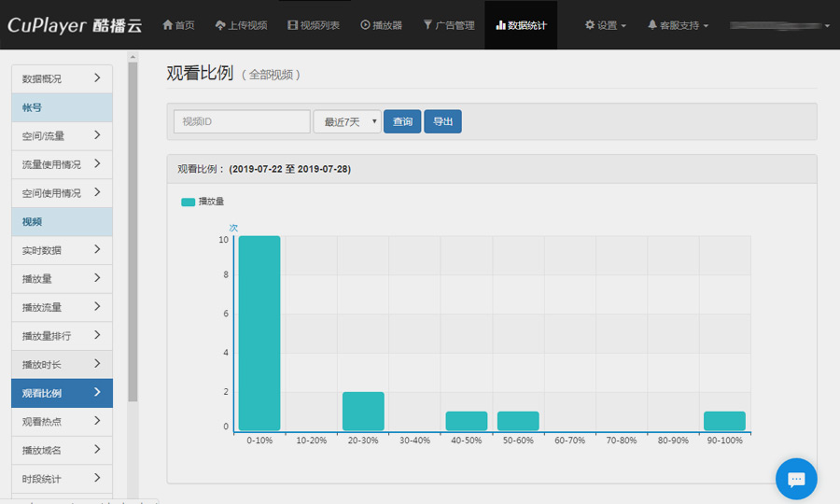Open 上传视频 upload page
The image size is (840, 504).
241,25
